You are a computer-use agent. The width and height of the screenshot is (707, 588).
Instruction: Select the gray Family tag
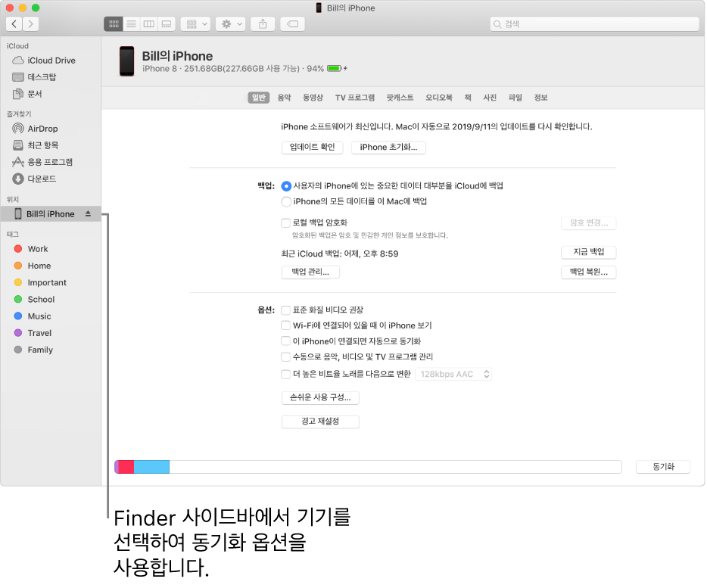[51, 350]
